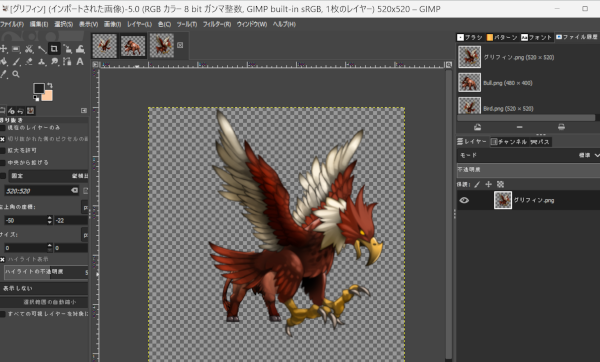This screenshot has width=600, height=362.
Task: Toggle the 固定 checkbox
Action: pos(3,176)
